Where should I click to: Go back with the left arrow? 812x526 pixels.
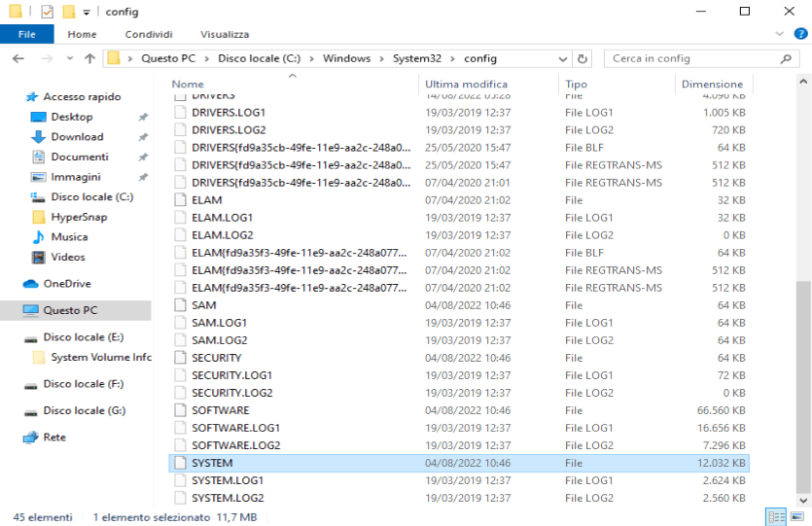(18, 58)
